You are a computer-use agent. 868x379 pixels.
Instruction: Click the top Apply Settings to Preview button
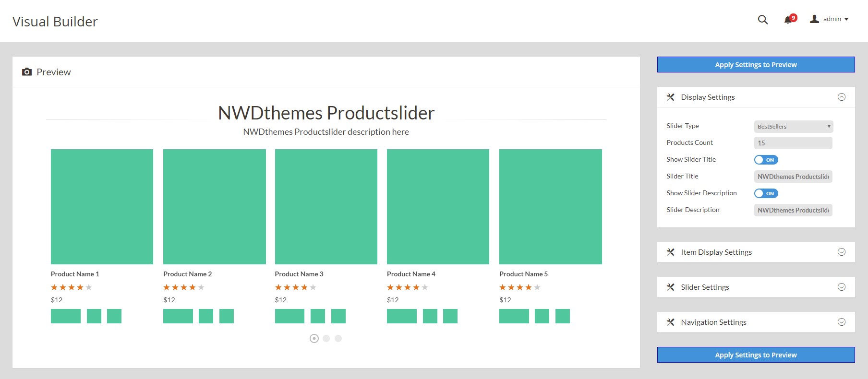pyautogui.click(x=756, y=65)
